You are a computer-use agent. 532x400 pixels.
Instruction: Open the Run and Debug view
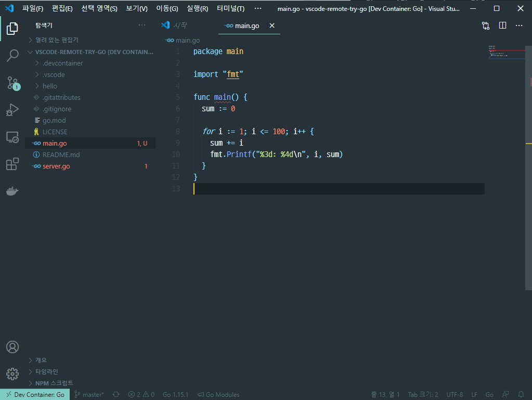click(12, 110)
